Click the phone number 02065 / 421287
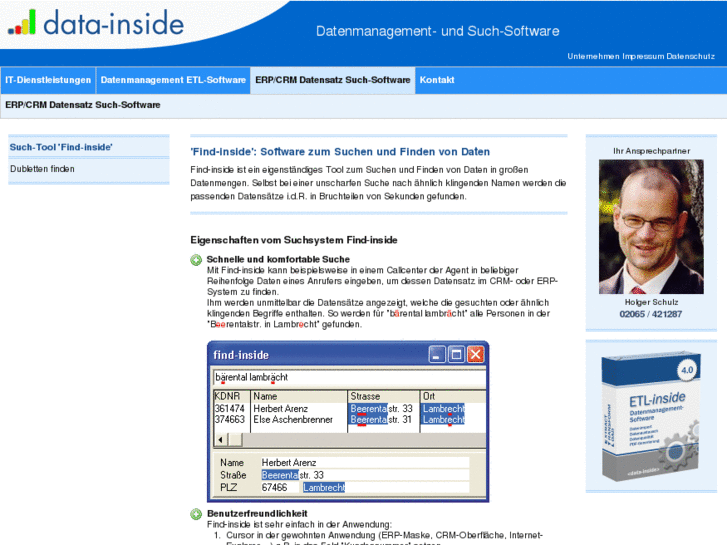This screenshot has height=545, width=727. (x=650, y=314)
